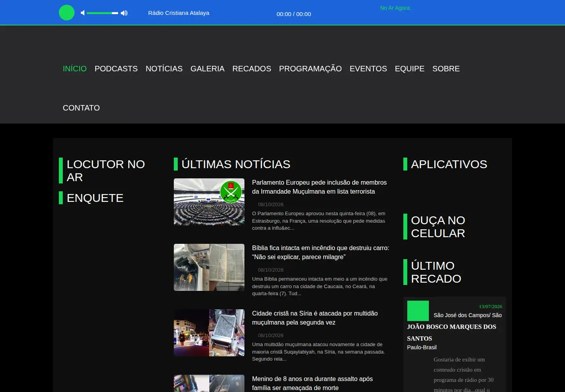Mute using the small speaker icon

[82, 13]
